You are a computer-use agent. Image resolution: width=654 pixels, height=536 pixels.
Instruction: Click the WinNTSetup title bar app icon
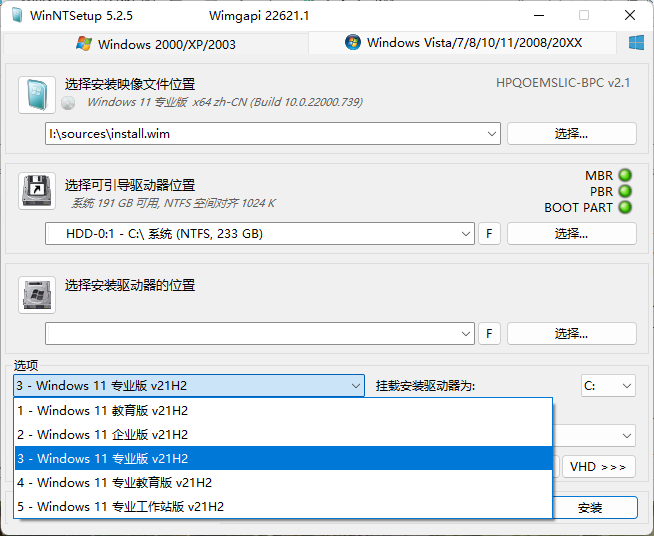click(x=17, y=15)
